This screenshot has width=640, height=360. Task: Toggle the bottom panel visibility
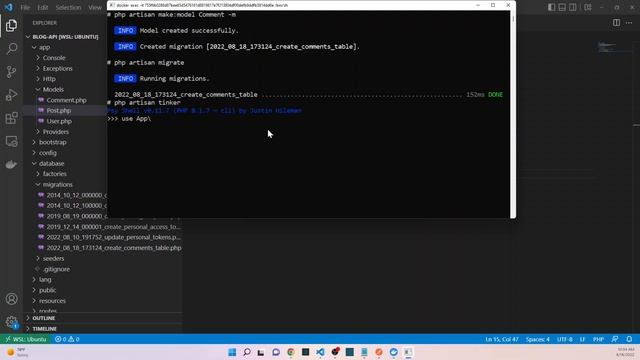click(x=562, y=7)
